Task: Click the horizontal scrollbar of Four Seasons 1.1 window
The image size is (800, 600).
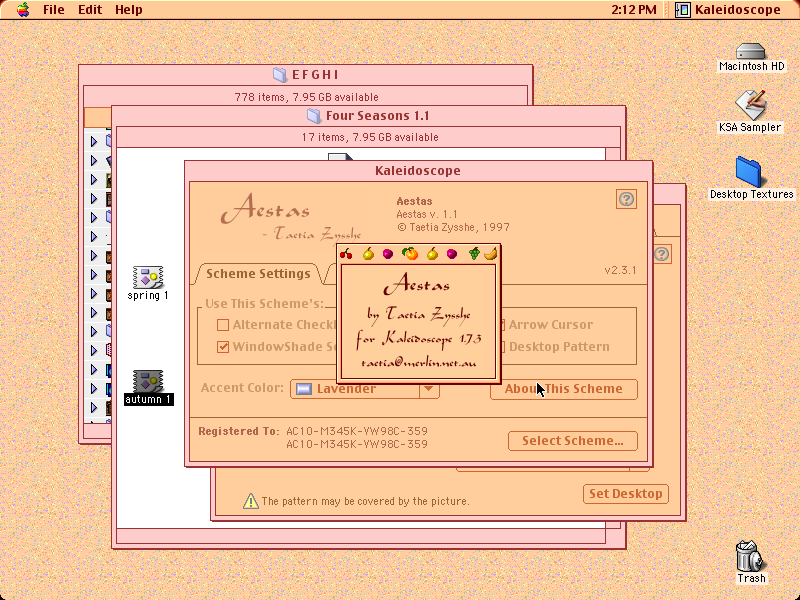Action: [361, 536]
